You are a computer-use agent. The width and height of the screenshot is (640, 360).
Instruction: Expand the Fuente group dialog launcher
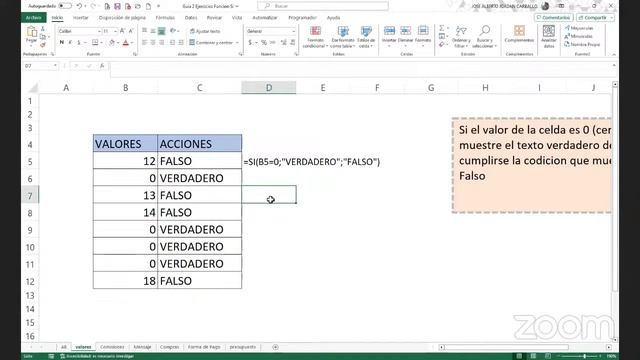[135, 54]
